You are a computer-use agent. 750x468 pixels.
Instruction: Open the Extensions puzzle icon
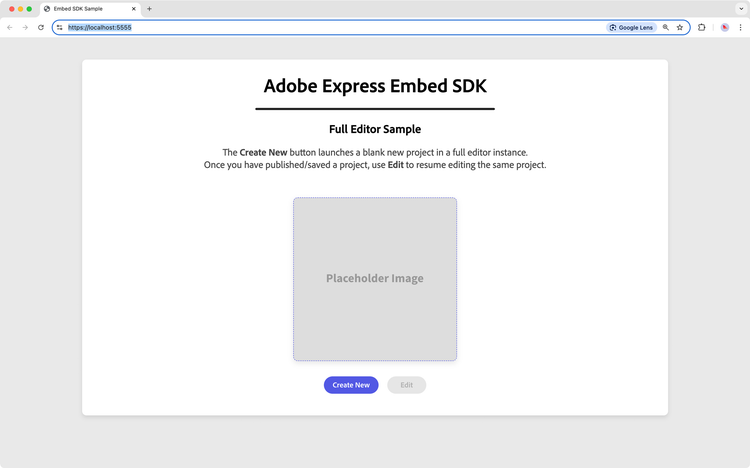702,28
